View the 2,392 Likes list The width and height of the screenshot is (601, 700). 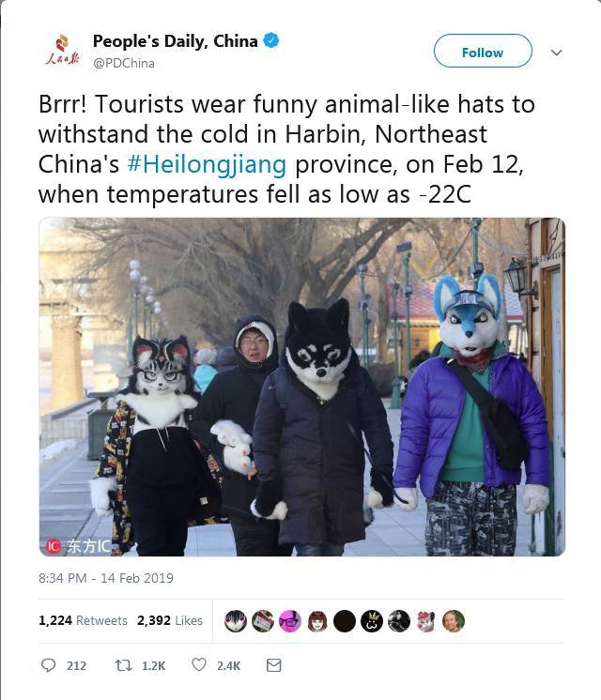pyautogui.click(x=170, y=620)
